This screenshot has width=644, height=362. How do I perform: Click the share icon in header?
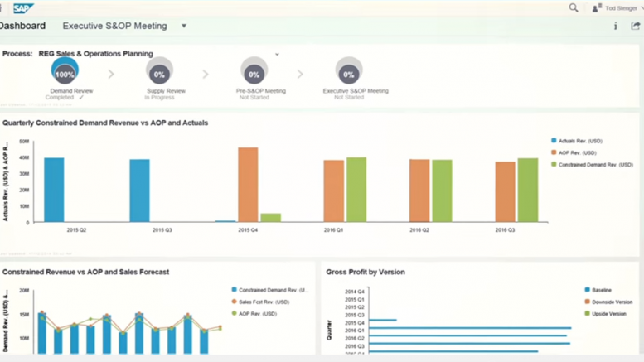tap(636, 27)
